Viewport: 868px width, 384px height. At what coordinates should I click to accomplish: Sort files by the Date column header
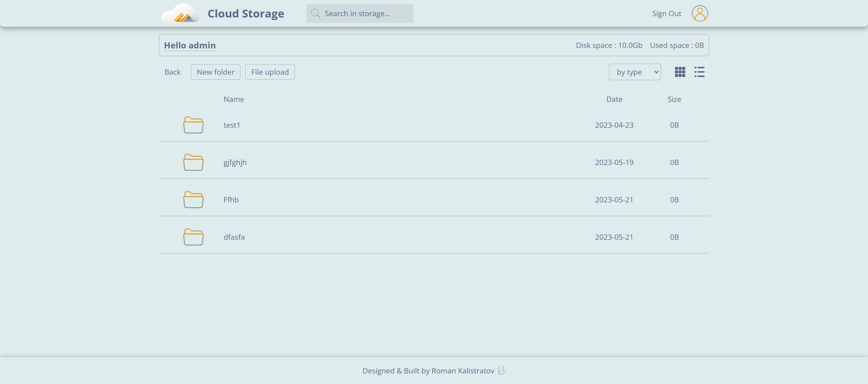(x=614, y=99)
